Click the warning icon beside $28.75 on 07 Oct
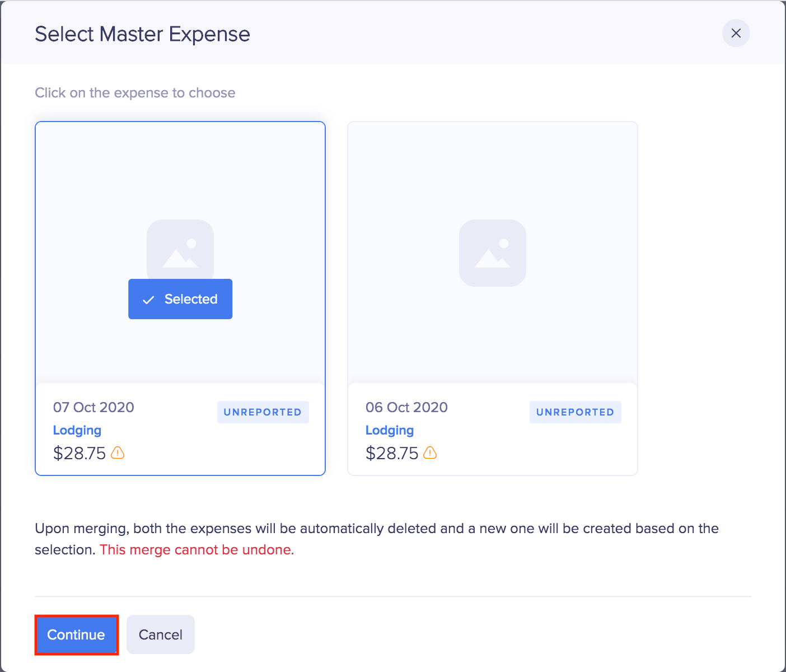The image size is (786, 672). (118, 454)
